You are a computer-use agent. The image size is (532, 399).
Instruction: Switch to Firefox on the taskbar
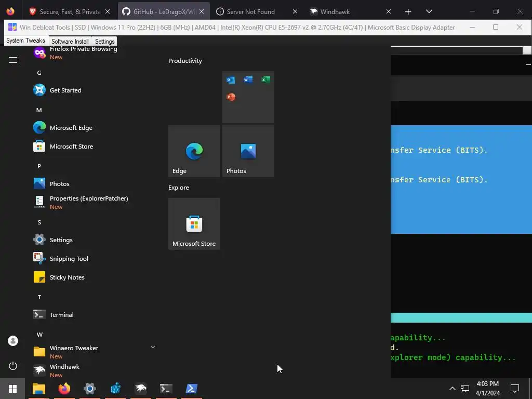click(64, 389)
